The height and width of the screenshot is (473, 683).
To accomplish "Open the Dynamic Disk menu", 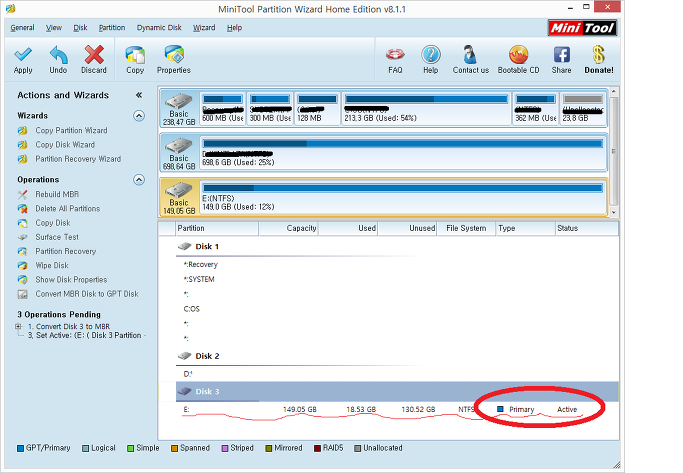I will pyautogui.click(x=159, y=28).
